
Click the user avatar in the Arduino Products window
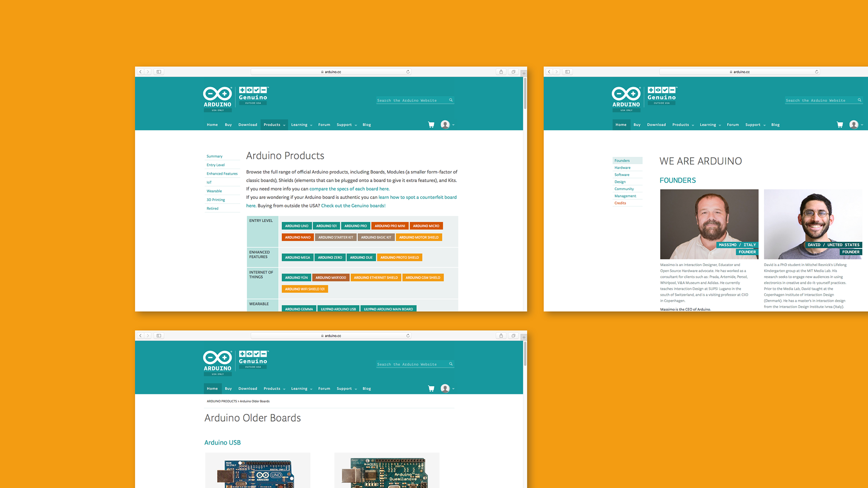coord(445,125)
